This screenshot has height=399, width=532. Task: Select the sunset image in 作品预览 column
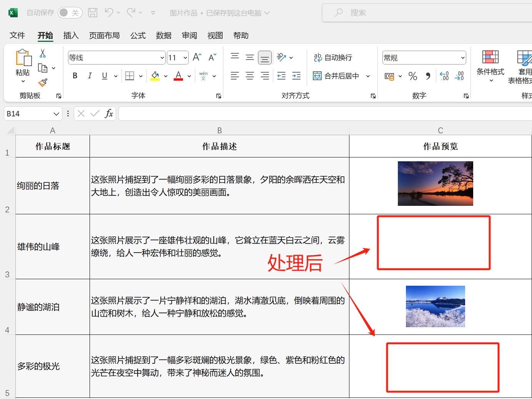(435, 184)
